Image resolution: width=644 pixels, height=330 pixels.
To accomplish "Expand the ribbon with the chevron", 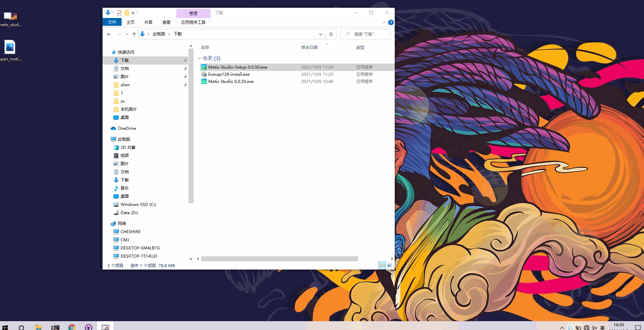I will (x=383, y=22).
